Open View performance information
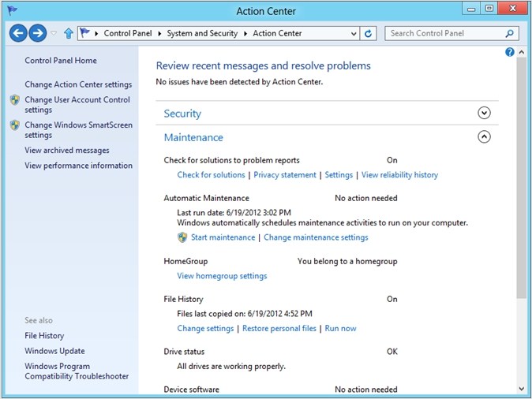Image resolution: width=532 pixels, height=399 pixels. pos(78,166)
